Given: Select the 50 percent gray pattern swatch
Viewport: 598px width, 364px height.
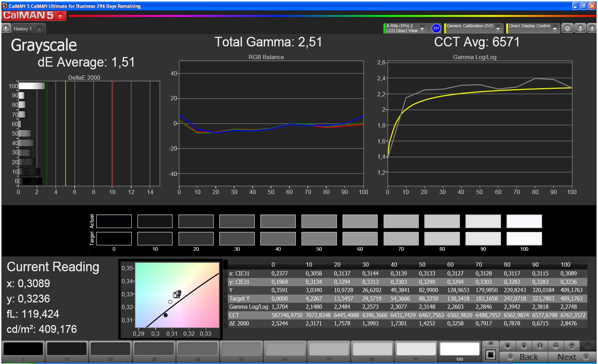Looking at the screenshot, I should [241, 349].
